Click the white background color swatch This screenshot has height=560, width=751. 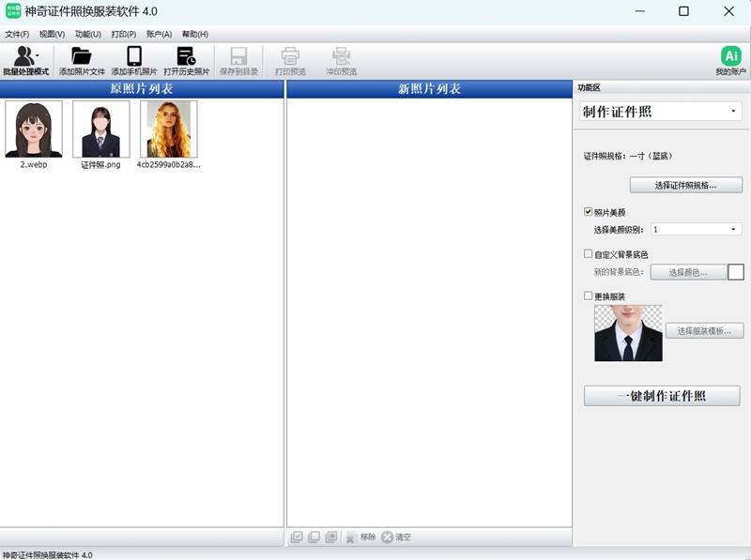pyautogui.click(x=736, y=272)
